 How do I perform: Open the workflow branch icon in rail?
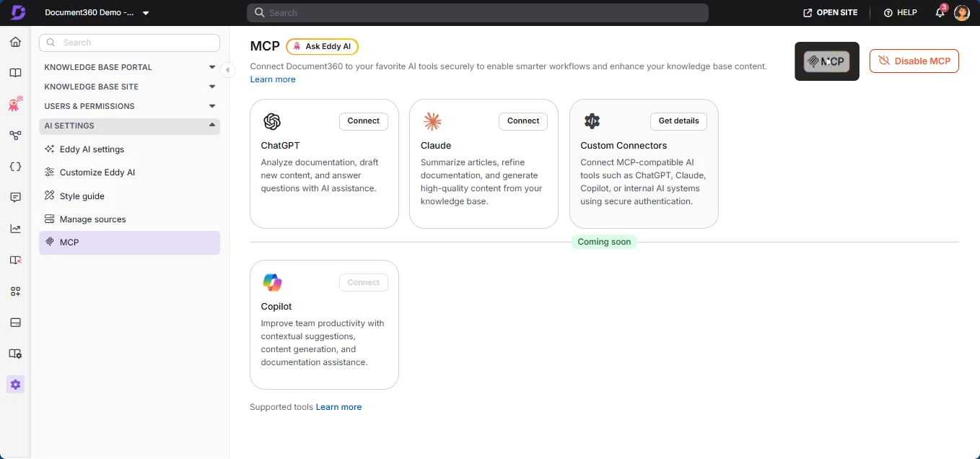[15, 135]
